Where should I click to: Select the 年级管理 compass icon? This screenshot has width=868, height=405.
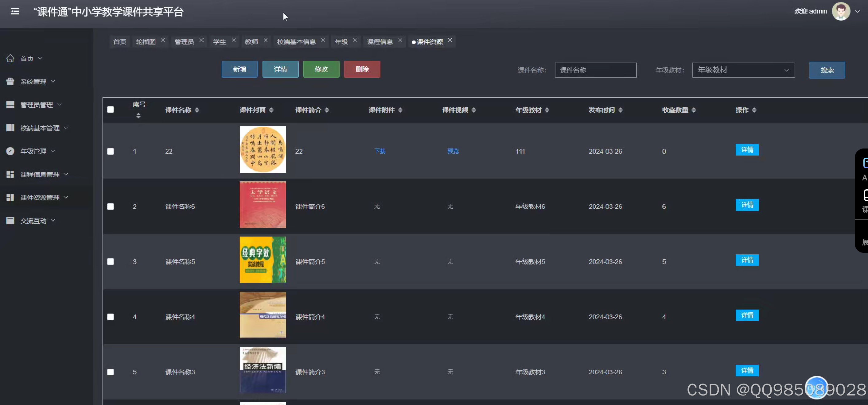(x=10, y=151)
